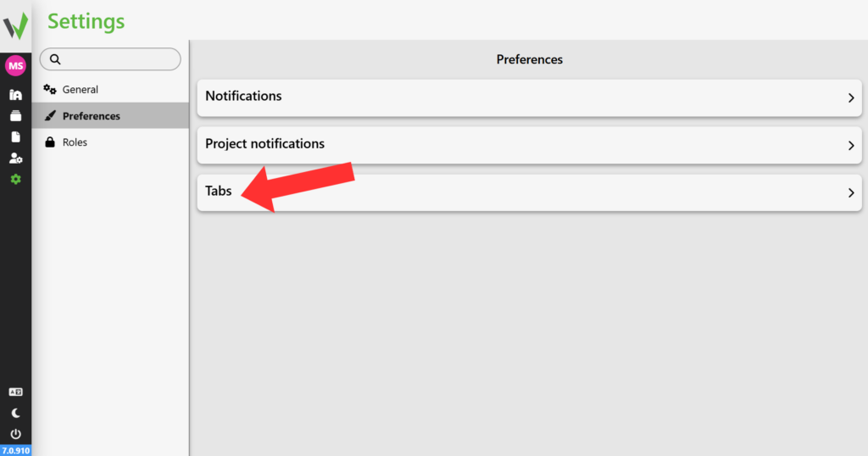Open the library icon in sidebar
The width and height of the screenshot is (868, 456).
pyautogui.click(x=15, y=95)
